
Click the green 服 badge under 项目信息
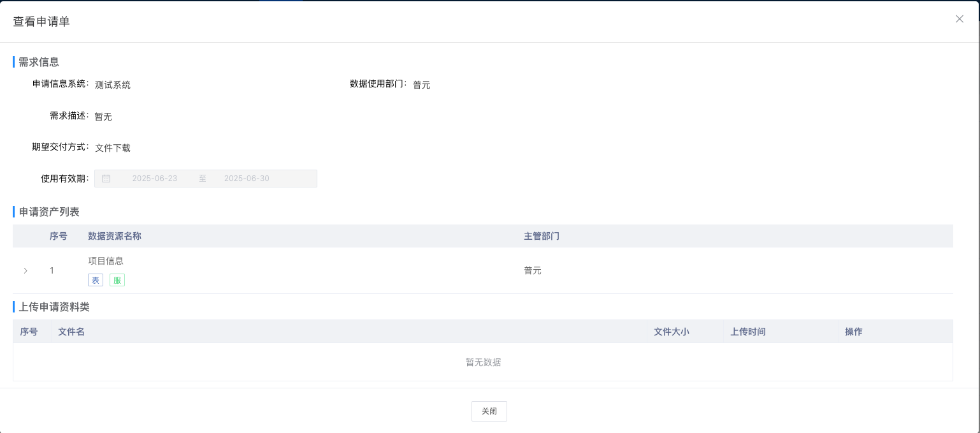click(117, 279)
